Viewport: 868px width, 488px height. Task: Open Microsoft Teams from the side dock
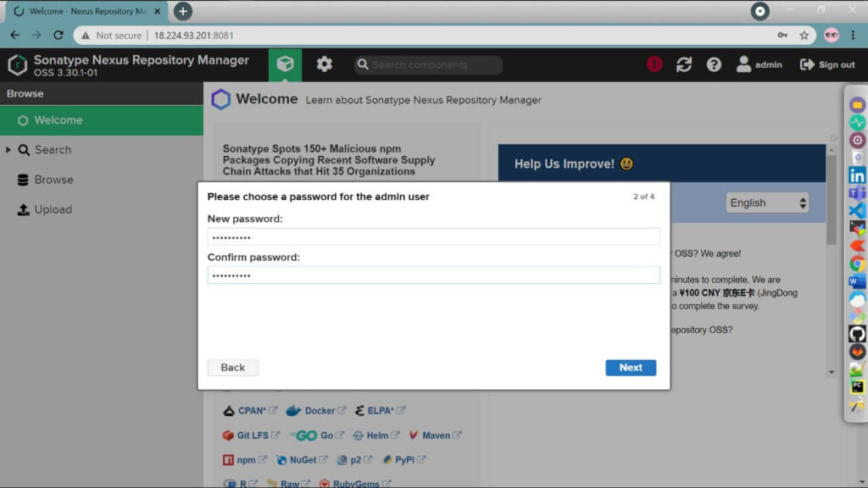(x=857, y=193)
